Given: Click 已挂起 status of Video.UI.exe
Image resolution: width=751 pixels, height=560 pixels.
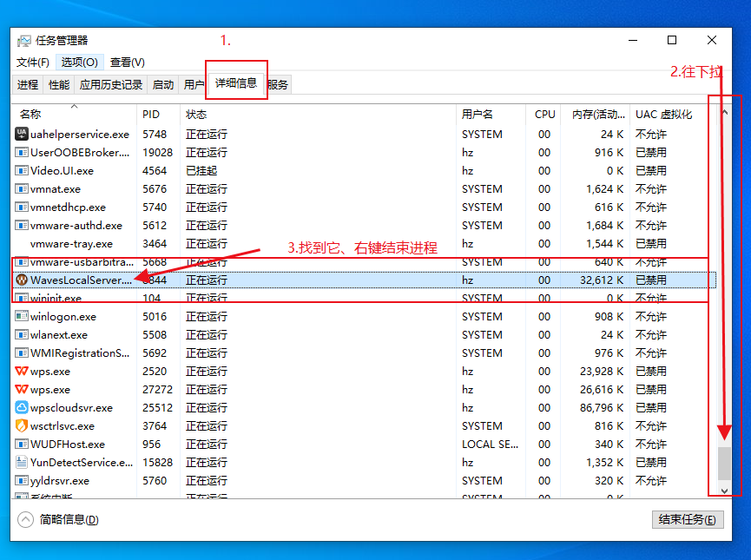Looking at the screenshot, I should [201, 170].
